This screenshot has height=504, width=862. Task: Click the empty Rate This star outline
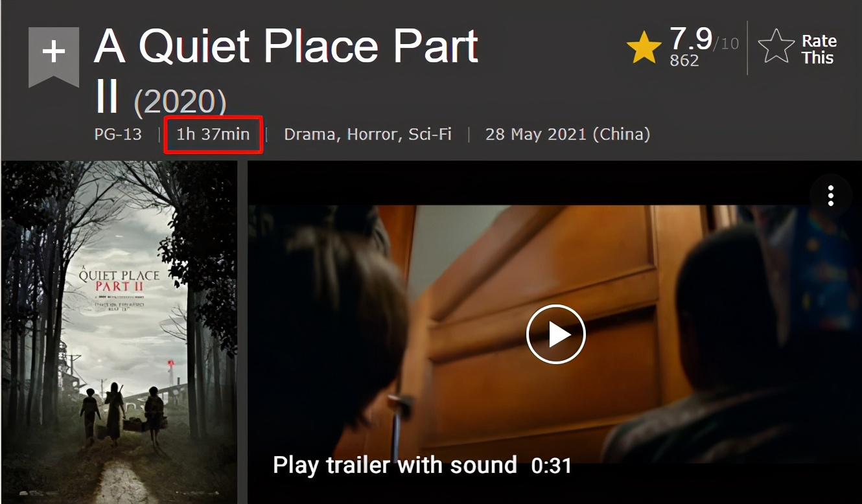[776, 47]
